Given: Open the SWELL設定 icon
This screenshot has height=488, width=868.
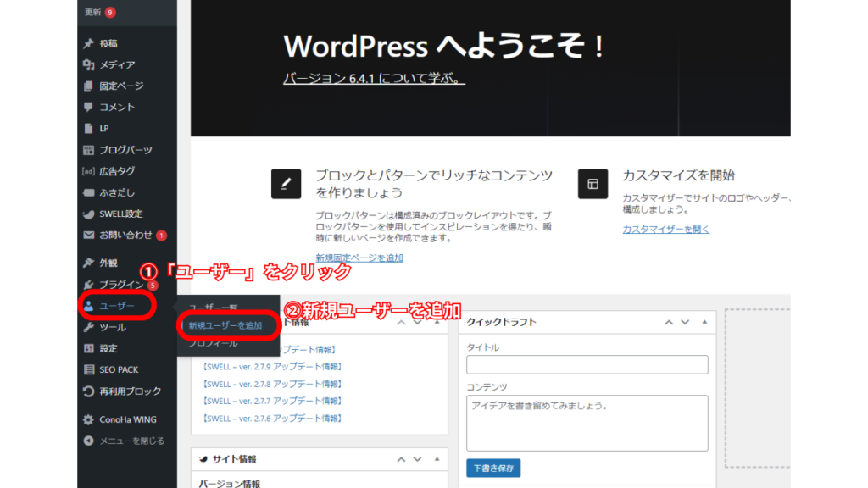Looking at the screenshot, I should pyautogui.click(x=88, y=214).
